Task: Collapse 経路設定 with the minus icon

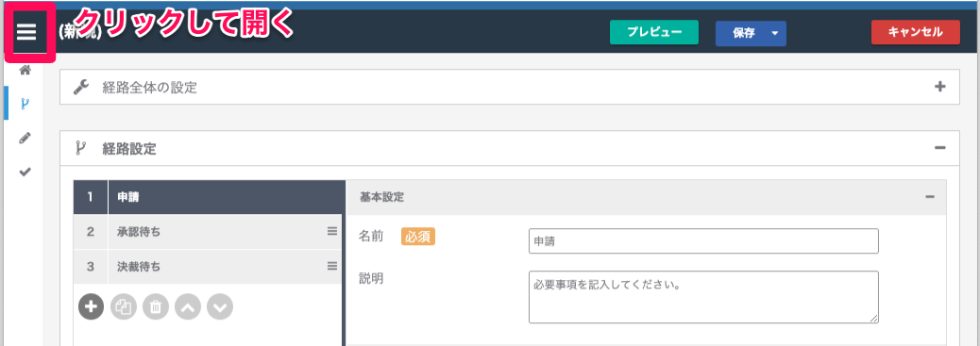Action: pos(939,148)
